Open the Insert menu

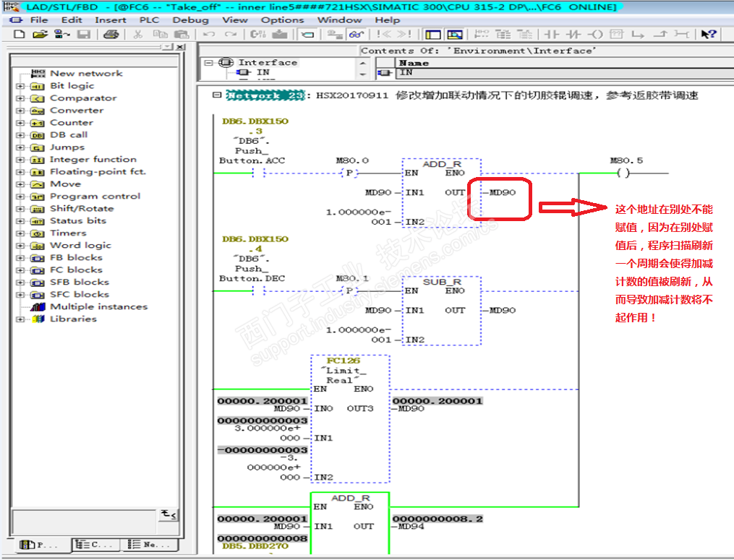(111, 20)
